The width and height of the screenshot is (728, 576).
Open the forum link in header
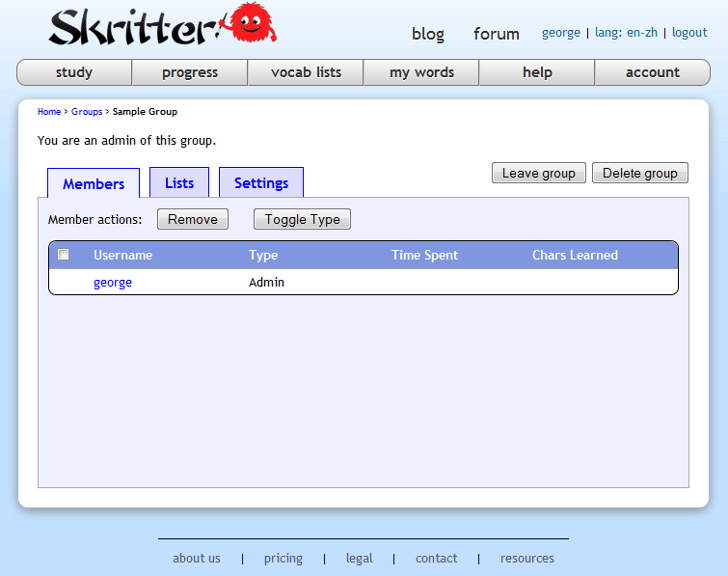coord(497,34)
